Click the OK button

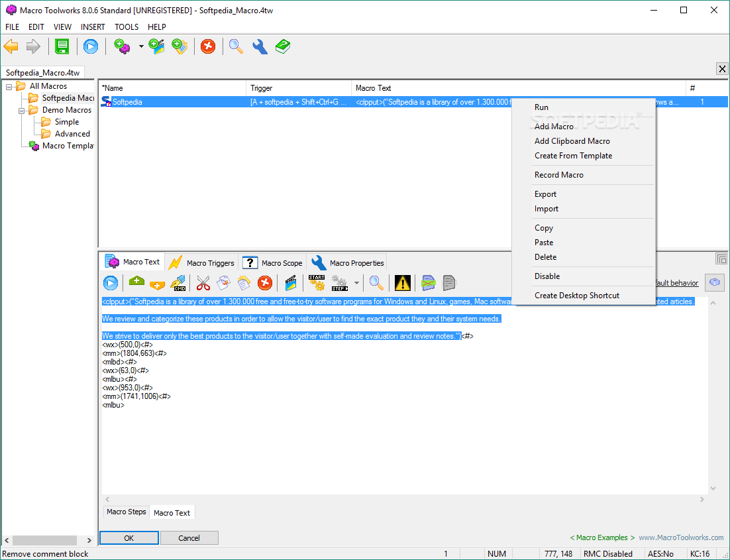(x=129, y=537)
